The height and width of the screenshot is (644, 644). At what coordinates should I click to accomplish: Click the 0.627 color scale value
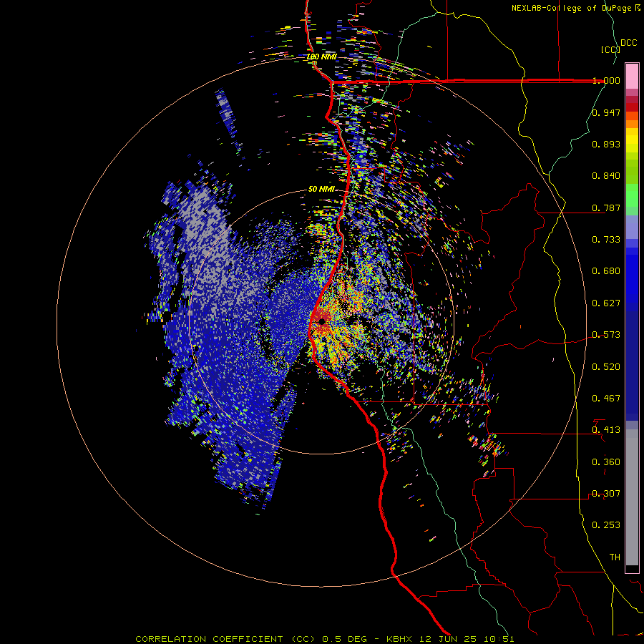(x=606, y=303)
